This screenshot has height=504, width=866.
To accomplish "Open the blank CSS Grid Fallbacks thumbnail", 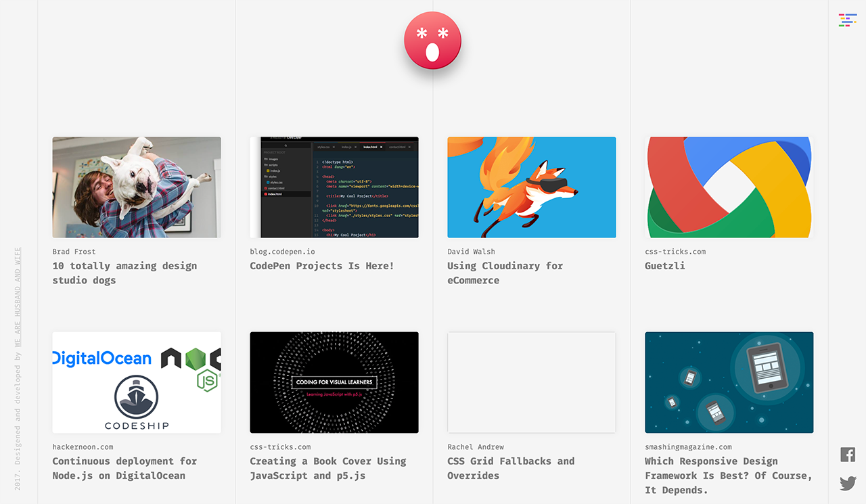I will [x=532, y=382].
